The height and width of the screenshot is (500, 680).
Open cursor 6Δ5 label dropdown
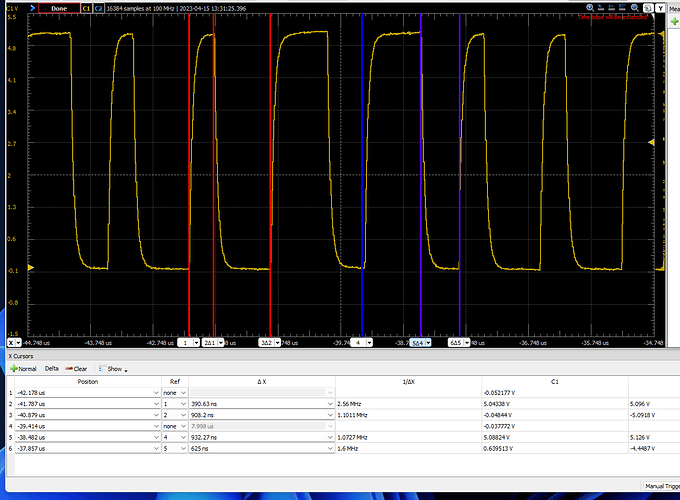[467, 343]
